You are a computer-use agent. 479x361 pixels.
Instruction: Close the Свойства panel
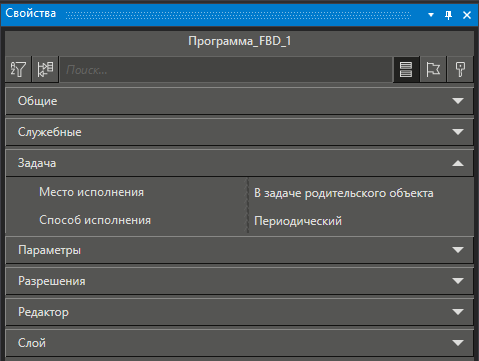(x=467, y=15)
